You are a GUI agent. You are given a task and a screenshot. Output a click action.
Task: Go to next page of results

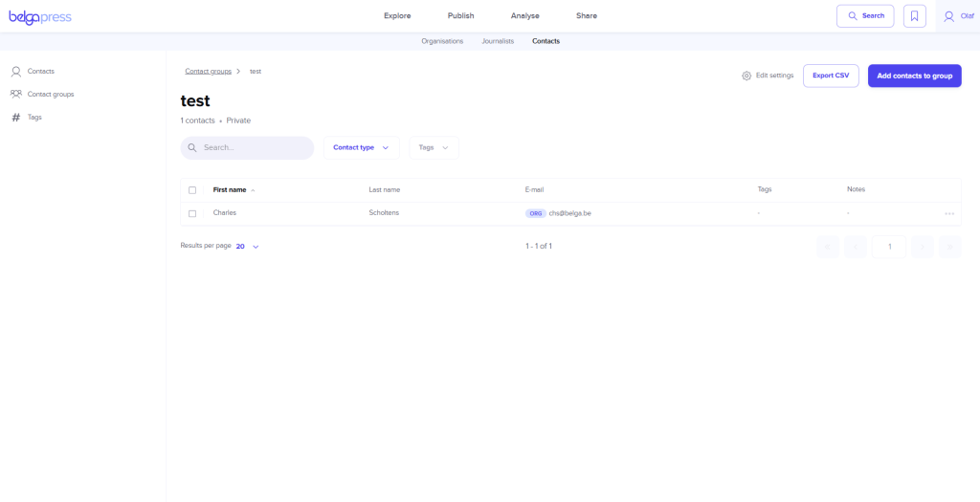923,247
